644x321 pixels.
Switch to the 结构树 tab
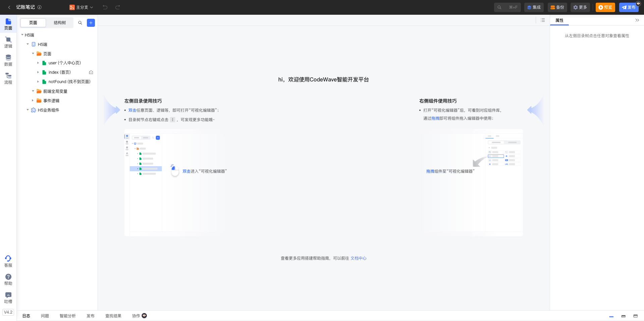[60, 23]
